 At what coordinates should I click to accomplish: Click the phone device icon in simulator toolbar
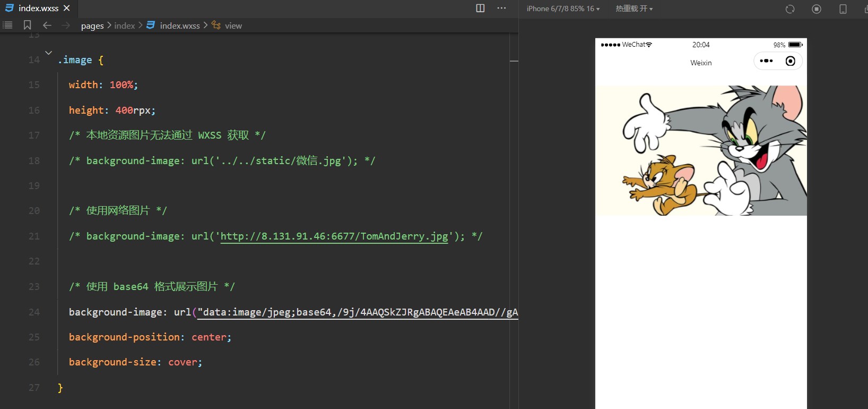[x=843, y=9]
